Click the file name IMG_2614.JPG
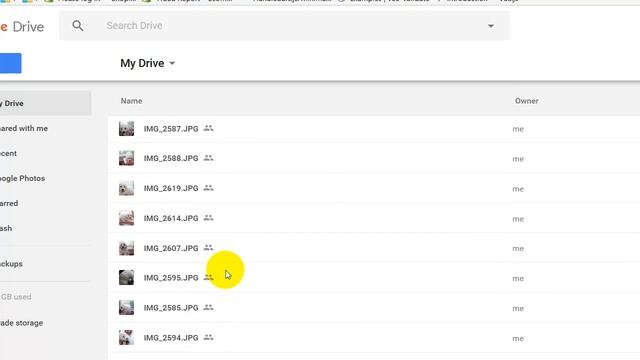The height and width of the screenshot is (360, 640). pos(171,218)
